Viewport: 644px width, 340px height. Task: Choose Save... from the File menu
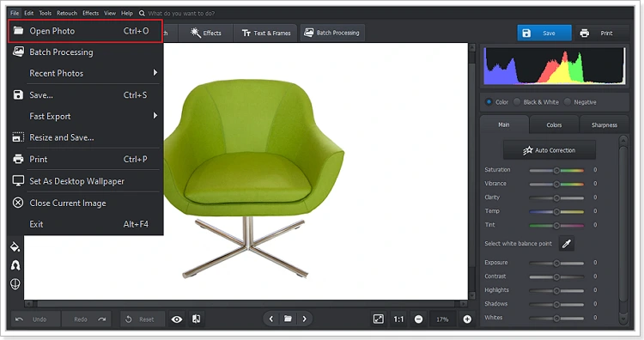pos(85,94)
